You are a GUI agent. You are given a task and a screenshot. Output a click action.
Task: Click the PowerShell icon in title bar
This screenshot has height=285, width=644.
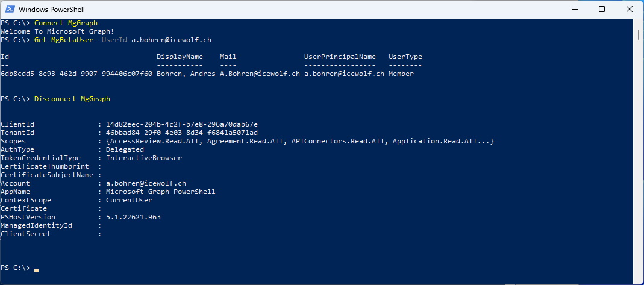(x=10, y=9)
